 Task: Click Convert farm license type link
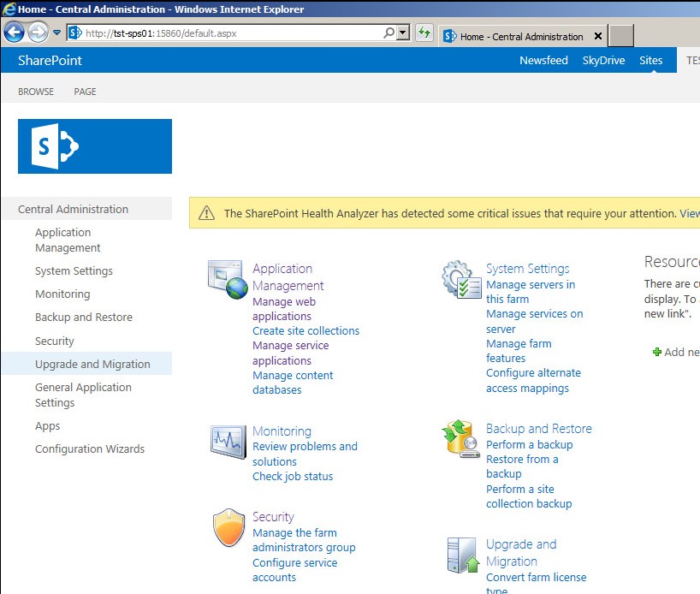point(536,583)
